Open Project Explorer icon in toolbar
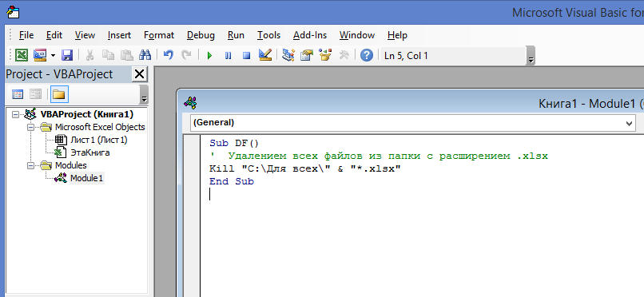 (288, 55)
